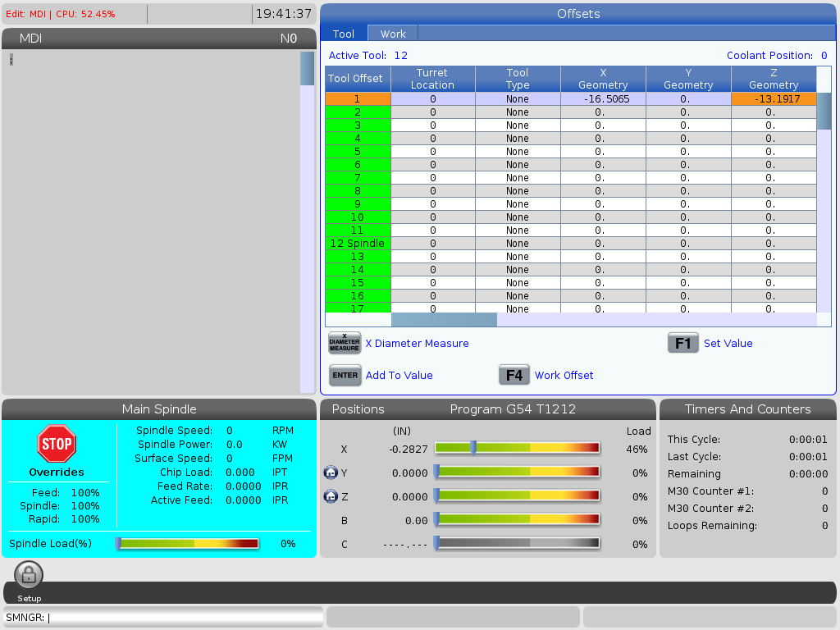Click the Loops Remaining entry
This screenshot has height=630, width=840.
747,526
